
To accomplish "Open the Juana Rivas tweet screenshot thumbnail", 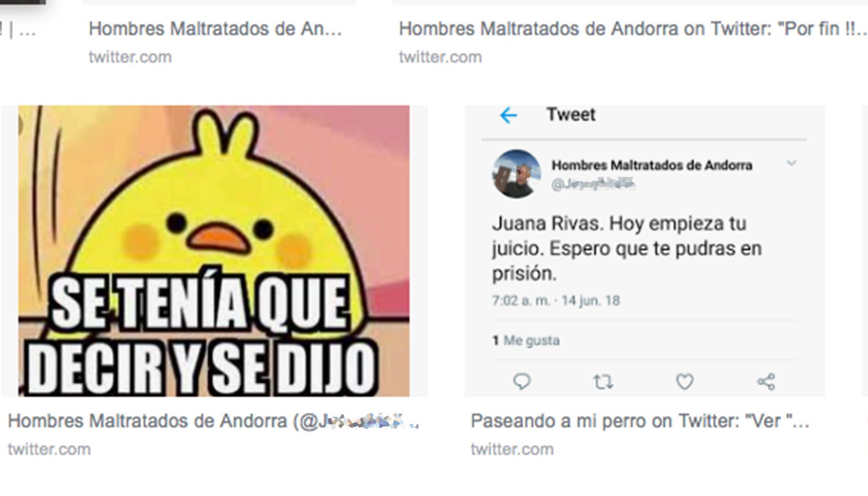I will [644, 251].
